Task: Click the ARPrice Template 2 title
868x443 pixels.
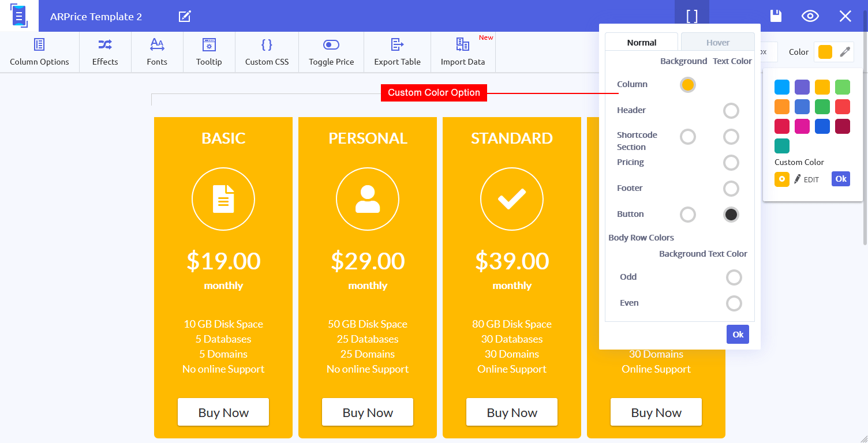Action: 96,17
